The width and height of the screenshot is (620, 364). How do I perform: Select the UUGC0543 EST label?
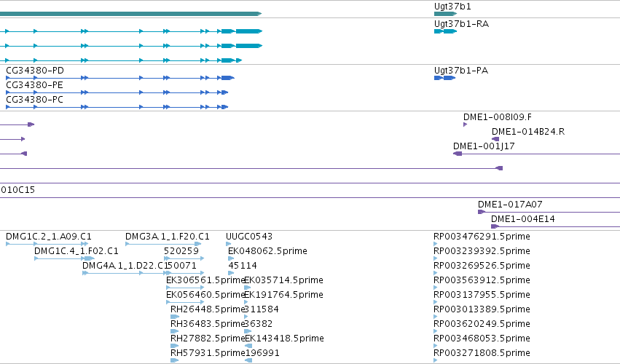pos(249,237)
